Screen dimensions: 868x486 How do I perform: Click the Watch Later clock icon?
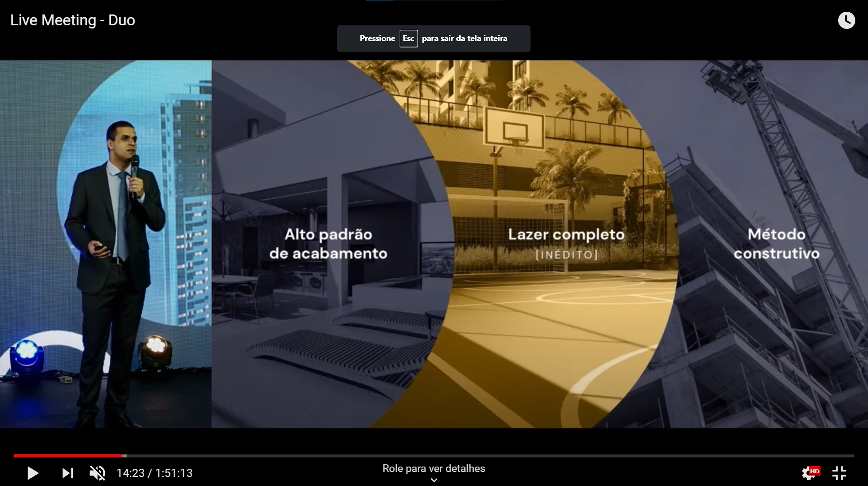pyautogui.click(x=846, y=20)
